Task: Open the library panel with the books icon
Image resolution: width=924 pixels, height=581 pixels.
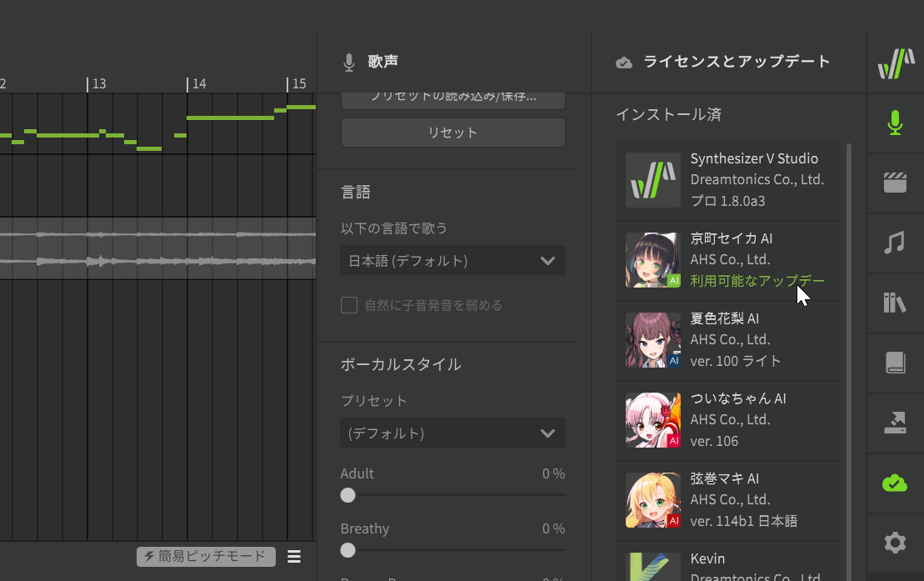Action: pos(895,303)
